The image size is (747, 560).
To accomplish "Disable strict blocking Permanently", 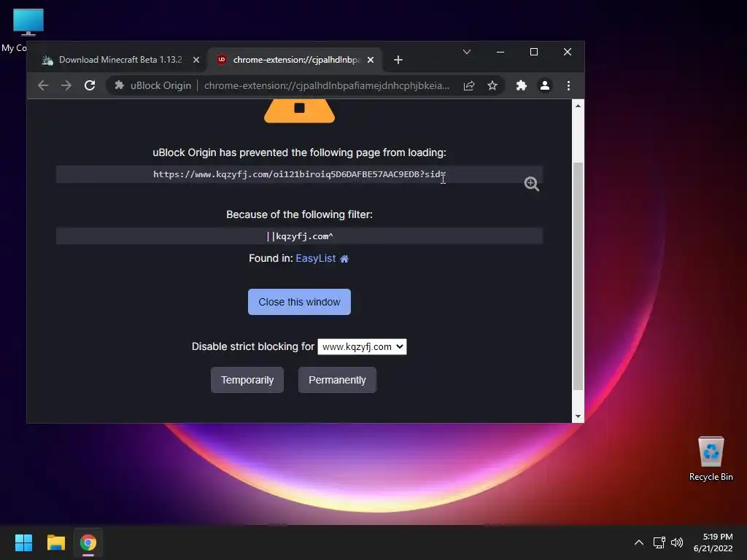I will pos(337,380).
